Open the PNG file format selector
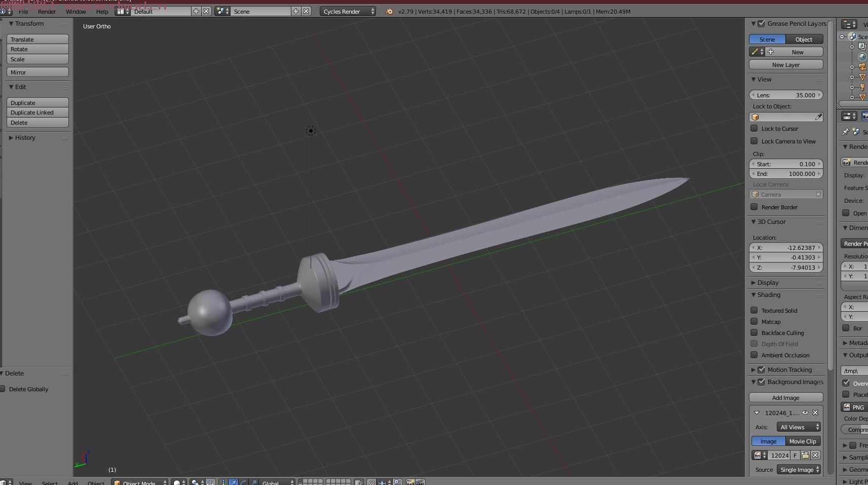Screen dimensions: 868x485 tap(854, 407)
